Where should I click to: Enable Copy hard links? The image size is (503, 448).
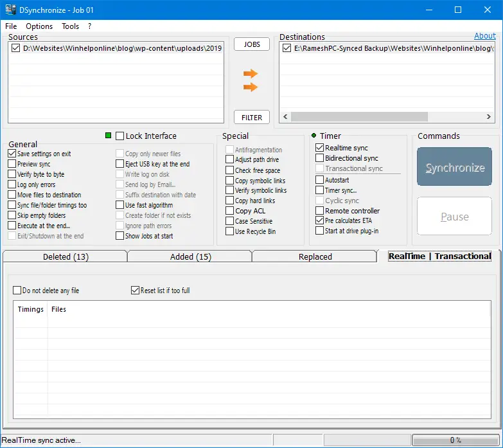(229, 201)
